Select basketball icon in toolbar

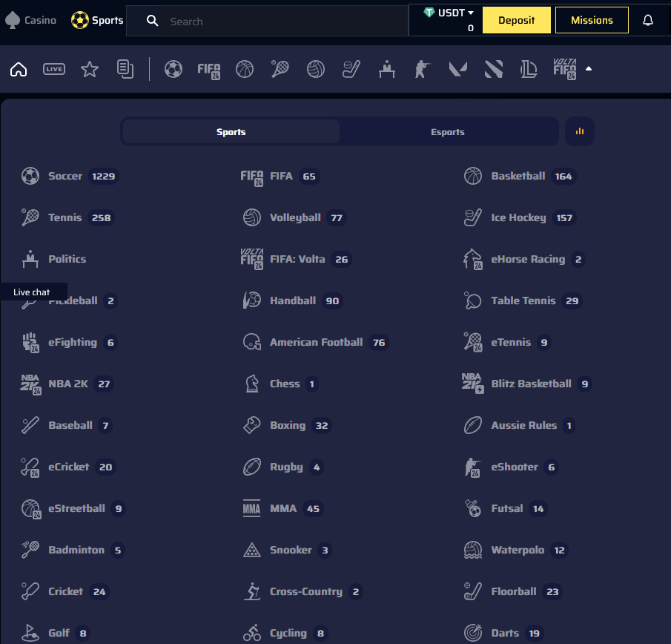[x=245, y=69]
